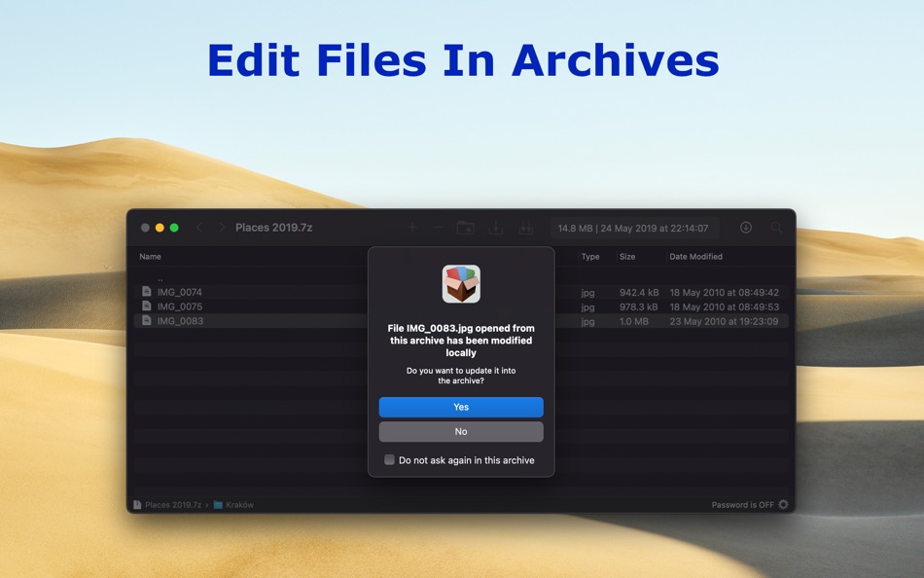Click the jpg type of IMG_0083 row
The width and height of the screenshot is (924, 578).
click(587, 321)
